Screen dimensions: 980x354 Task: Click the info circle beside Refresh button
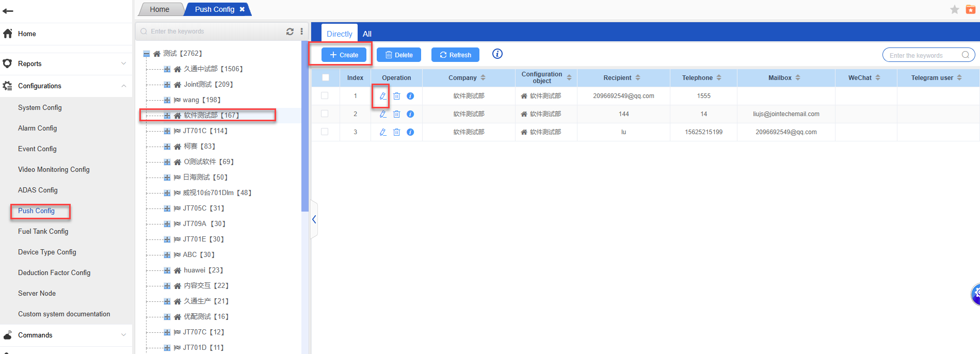tap(497, 54)
